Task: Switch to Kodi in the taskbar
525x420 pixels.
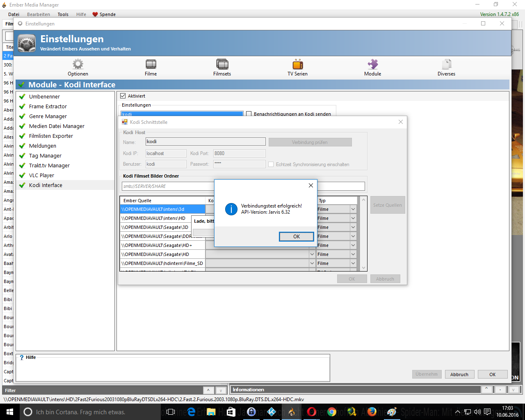Action: pyautogui.click(x=272, y=412)
